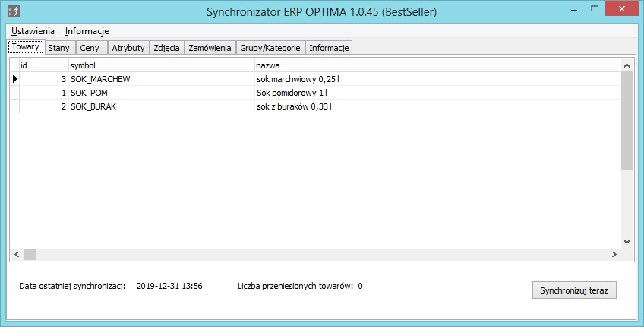This screenshot has width=644, height=327.
Task: Switch to the Zamówienia tab
Action: 210,48
